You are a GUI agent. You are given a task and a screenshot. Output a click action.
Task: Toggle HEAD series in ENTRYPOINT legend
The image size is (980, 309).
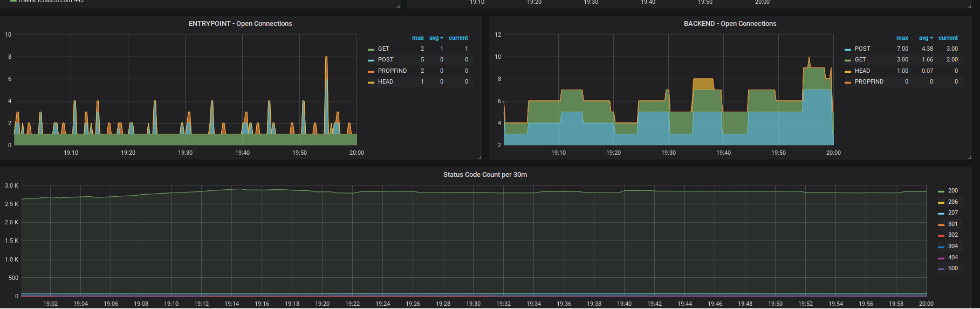(x=386, y=81)
